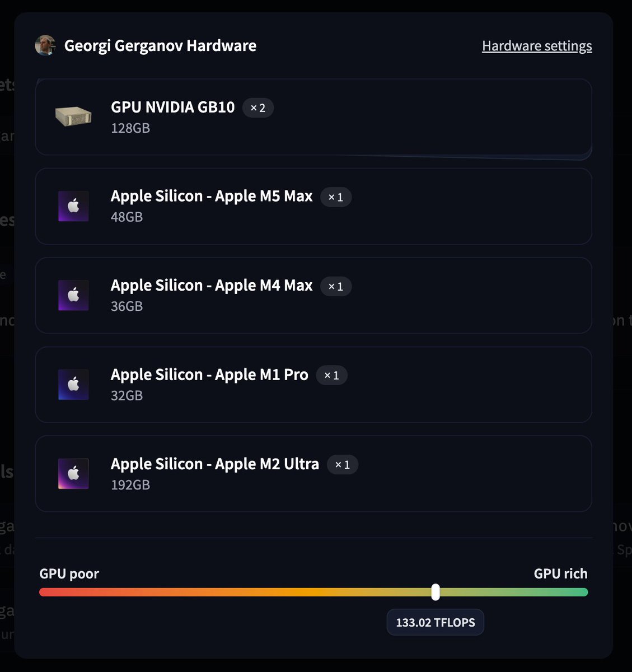
Task: Click the NVIDIA GB10 device image
Action: tap(73, 116)
